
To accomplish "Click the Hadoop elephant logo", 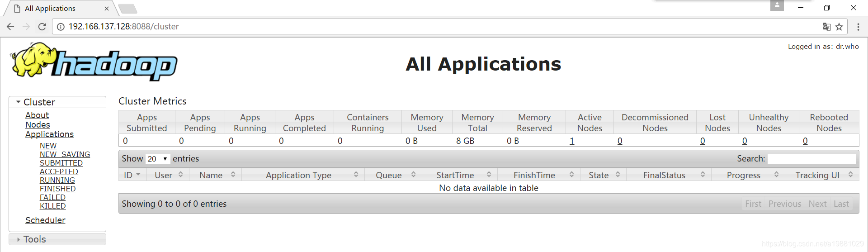I will tap(94, 62).
